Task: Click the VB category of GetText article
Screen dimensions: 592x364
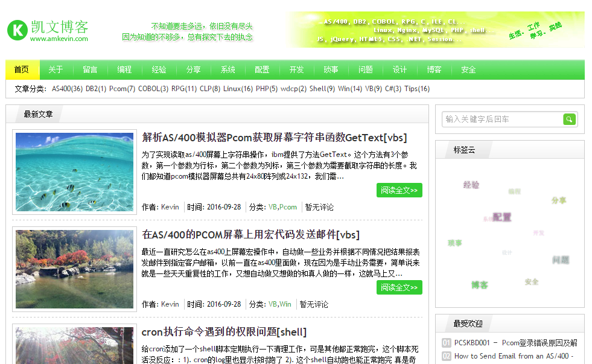Action: tap(273, 207)
